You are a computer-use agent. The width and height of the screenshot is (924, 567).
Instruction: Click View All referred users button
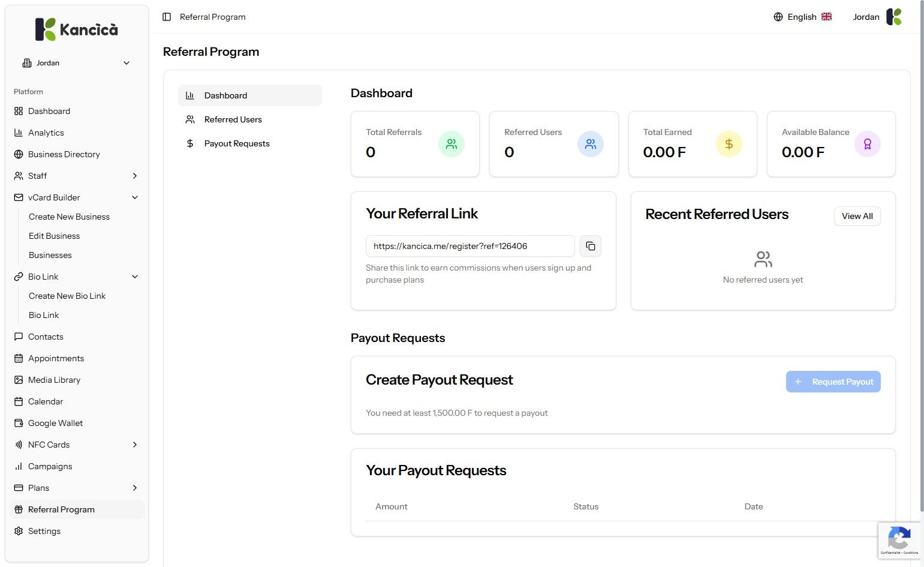857,216
